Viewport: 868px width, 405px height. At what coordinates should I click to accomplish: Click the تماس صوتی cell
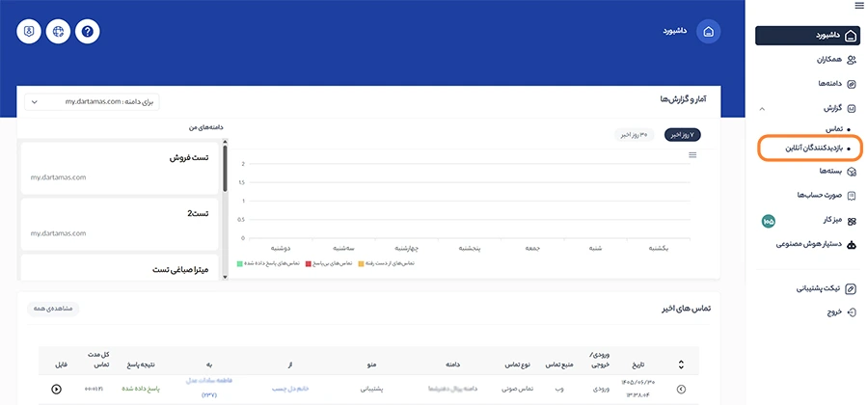(520, 389)
